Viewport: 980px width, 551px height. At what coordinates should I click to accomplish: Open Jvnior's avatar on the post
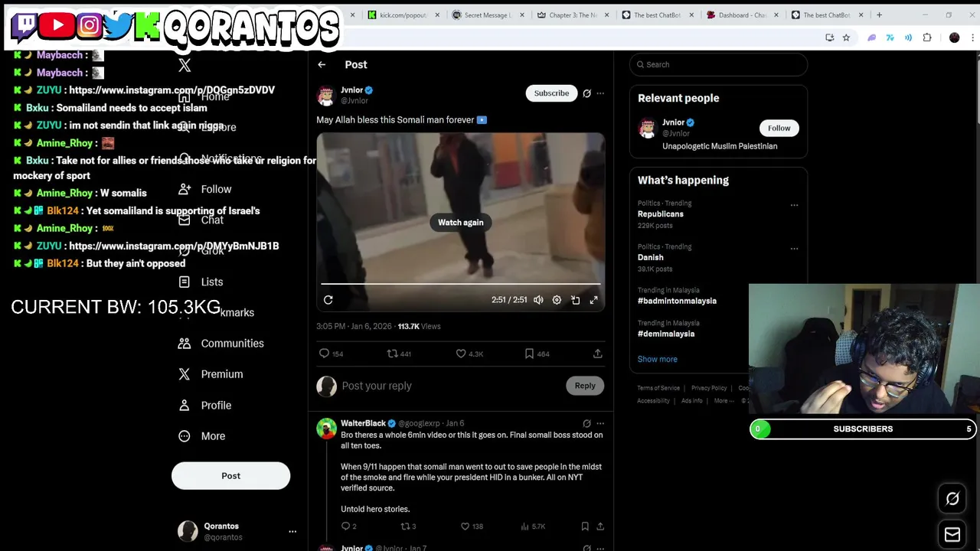click(326, 96)
